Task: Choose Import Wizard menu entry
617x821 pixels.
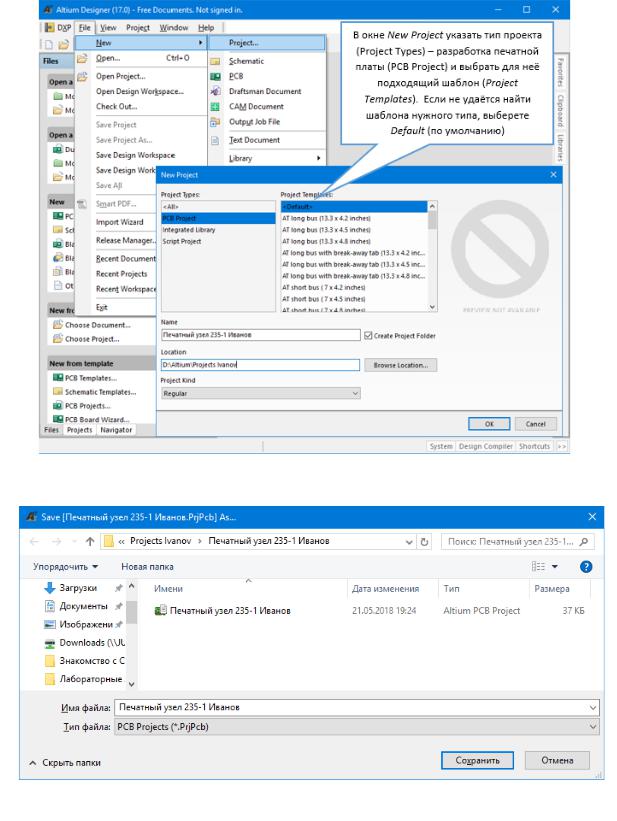Action: (119, 222)
